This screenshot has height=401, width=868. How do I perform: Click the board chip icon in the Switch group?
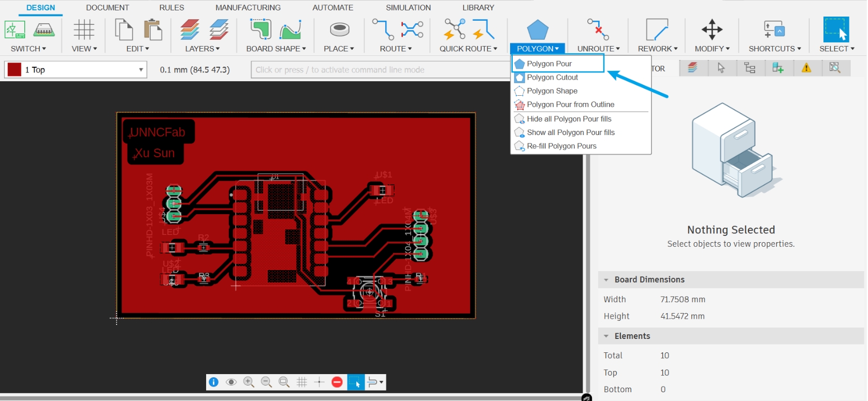[x=44, y=30]
